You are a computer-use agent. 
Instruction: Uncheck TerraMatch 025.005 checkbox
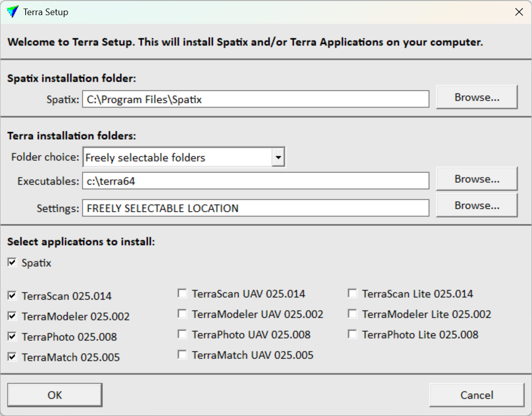click(12, 357)
